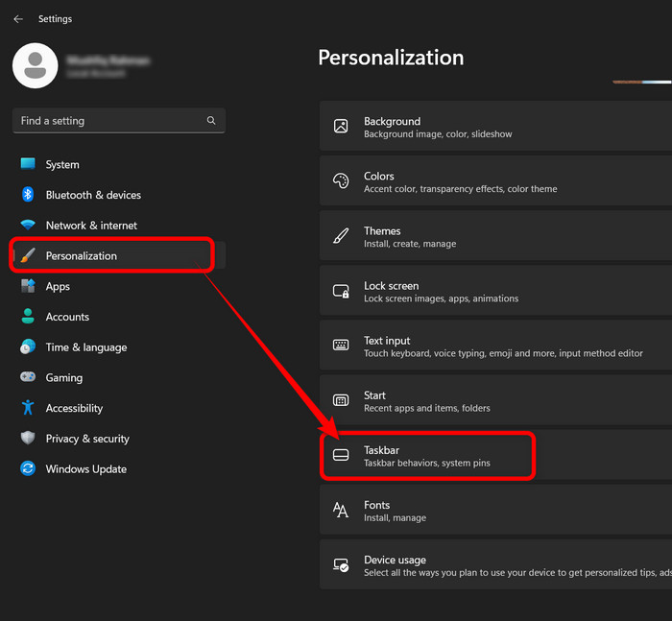The width and height of the screenshot is (672, 621).
Task: Open Start settings page
Action: pos(495,400)
